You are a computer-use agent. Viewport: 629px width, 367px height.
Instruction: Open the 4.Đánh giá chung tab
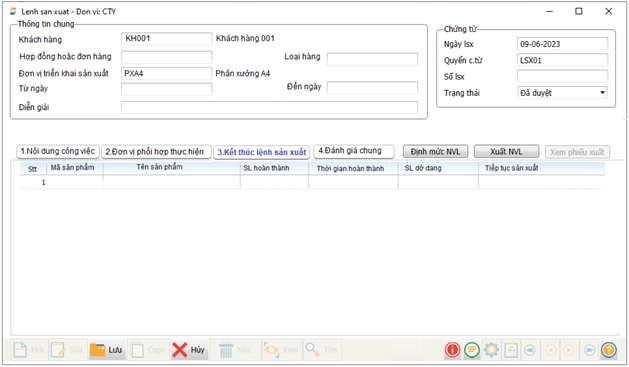(353, 151)
